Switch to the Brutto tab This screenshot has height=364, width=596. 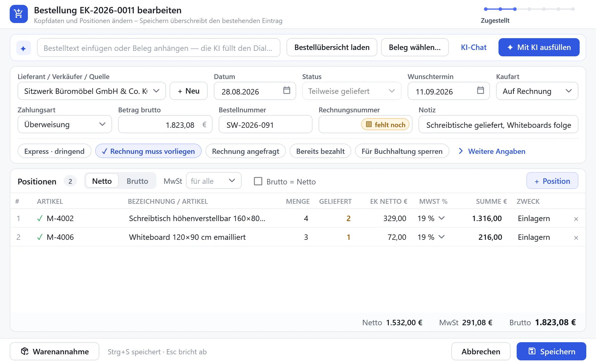click(137, 181)
